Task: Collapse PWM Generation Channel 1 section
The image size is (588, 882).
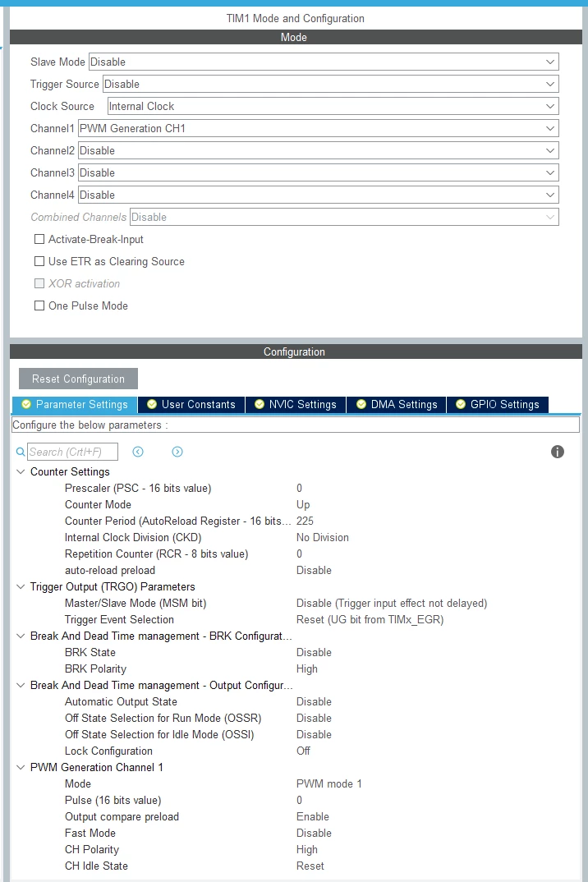Action: (x=21, y=767)
